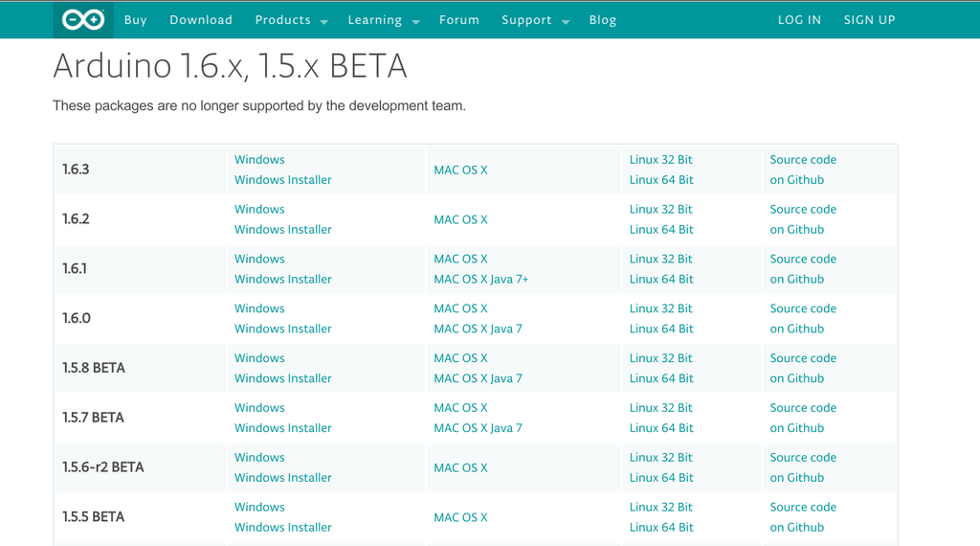Viewport: 980px width, 546px height.
Task: Download MAC OS X build for 1.6.3
Action: coord(460,171)
